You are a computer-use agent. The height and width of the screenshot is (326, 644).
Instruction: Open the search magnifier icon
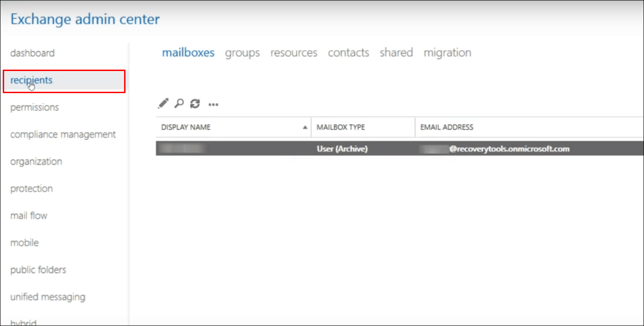(x=179, y=103)
